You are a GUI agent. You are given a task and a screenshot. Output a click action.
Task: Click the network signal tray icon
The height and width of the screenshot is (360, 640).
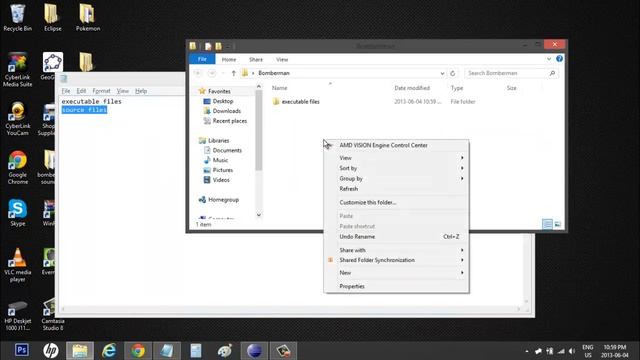[x=561, y=351]
